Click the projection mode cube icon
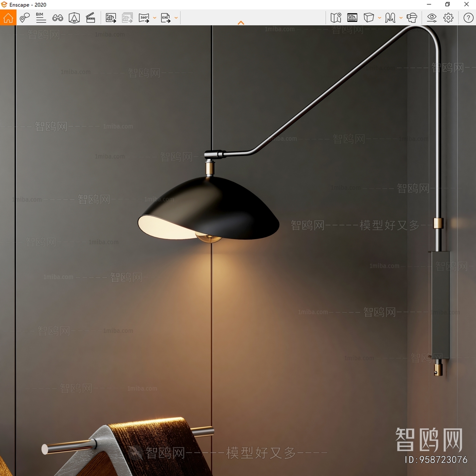Image resolution: width=476 pixels, height=476 pixels. click(369, 18)
